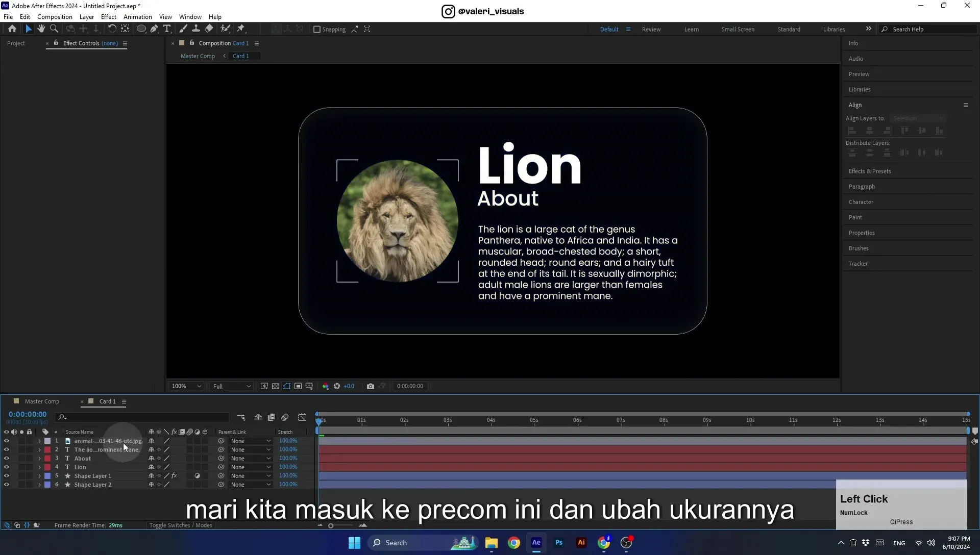Hide the About text layer

pyautogui.click(x=7, y=459)
